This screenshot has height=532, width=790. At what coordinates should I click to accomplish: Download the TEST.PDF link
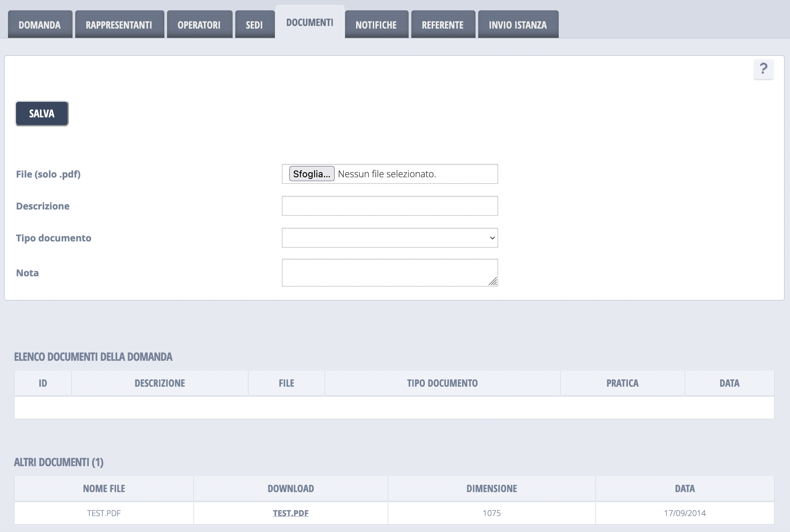point(291,513)
